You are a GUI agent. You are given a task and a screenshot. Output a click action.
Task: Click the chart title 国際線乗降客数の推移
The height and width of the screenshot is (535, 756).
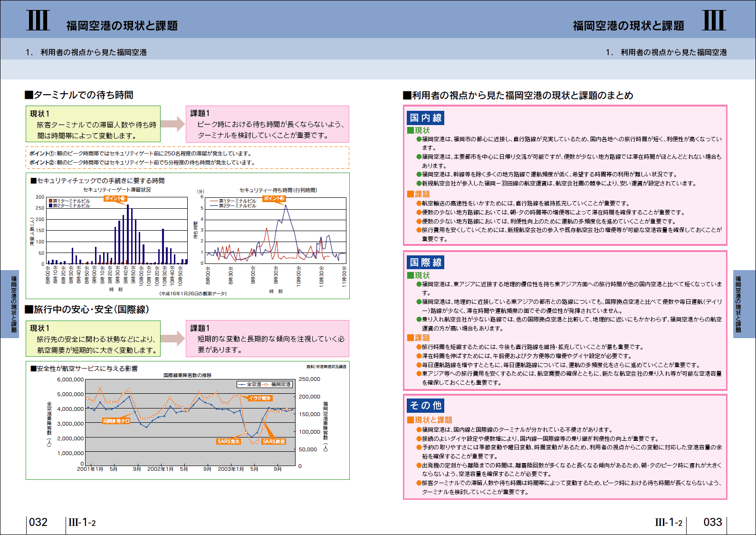[x=187, y=375]
